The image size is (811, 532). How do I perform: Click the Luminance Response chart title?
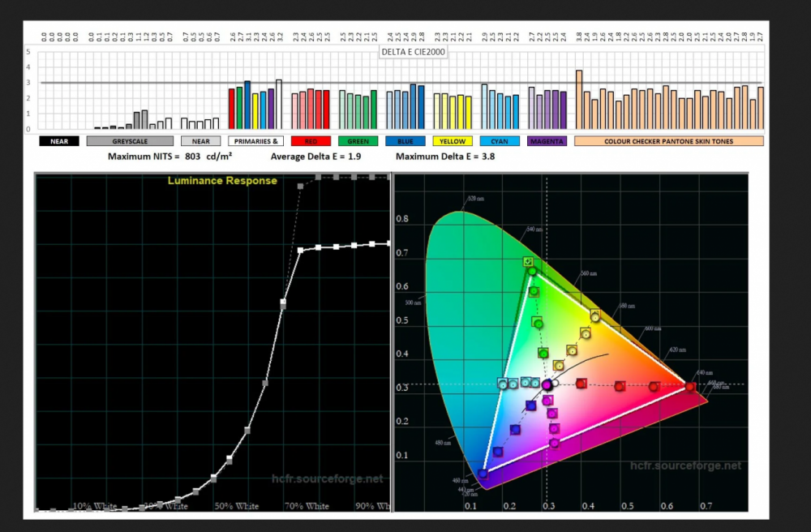[x=222, y=181]
